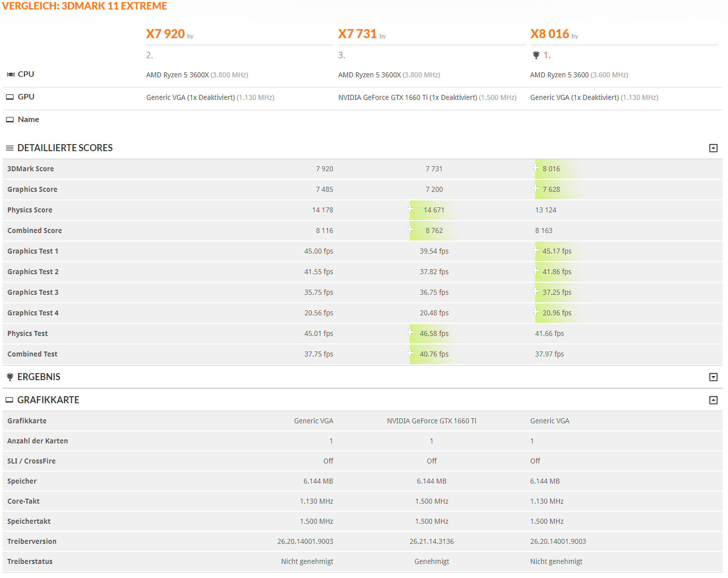Viewport: 728px width, 578px height.
Task: Click the Physics Score row label
Action: coord(30,210)
